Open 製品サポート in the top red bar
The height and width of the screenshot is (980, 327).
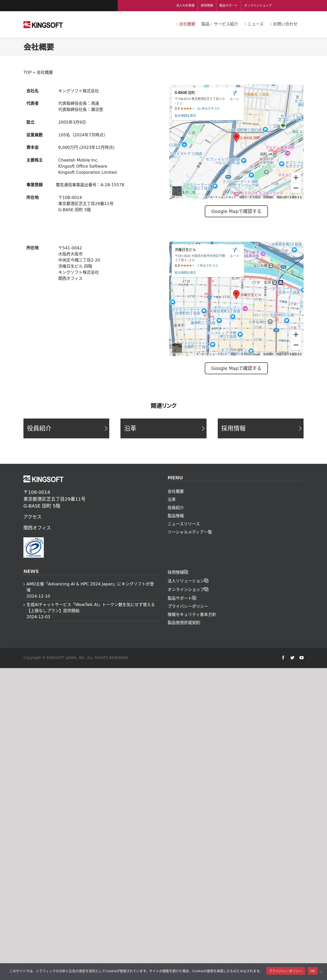pyautogui.click(x=228, y=5)
